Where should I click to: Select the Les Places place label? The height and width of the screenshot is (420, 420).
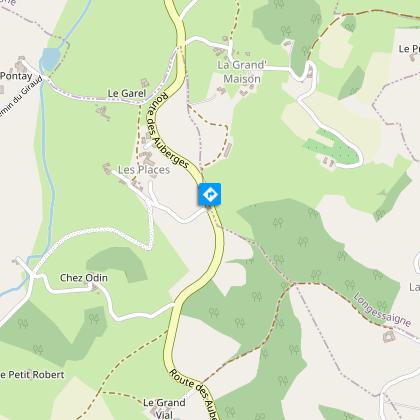[144, 170]
